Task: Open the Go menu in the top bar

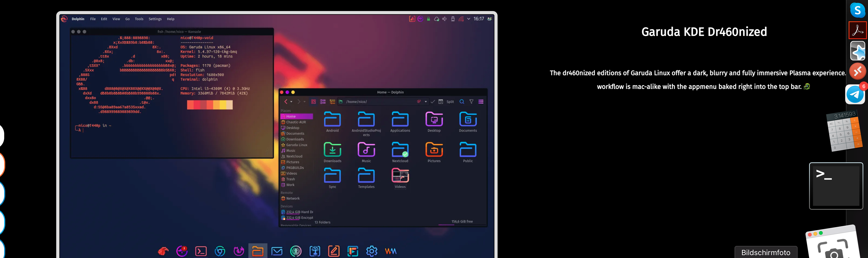Action: coord(127,19)
